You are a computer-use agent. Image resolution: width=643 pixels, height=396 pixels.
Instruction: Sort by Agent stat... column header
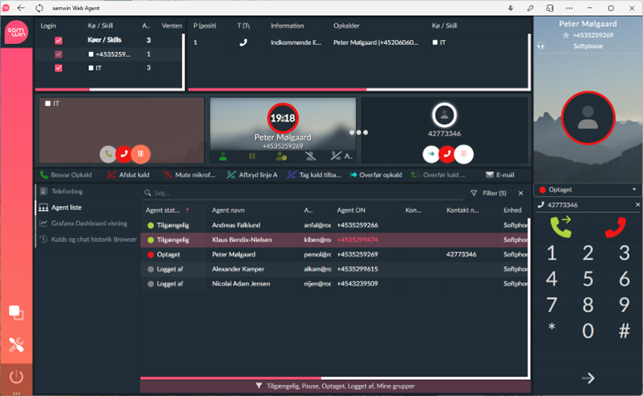point(163,210)
